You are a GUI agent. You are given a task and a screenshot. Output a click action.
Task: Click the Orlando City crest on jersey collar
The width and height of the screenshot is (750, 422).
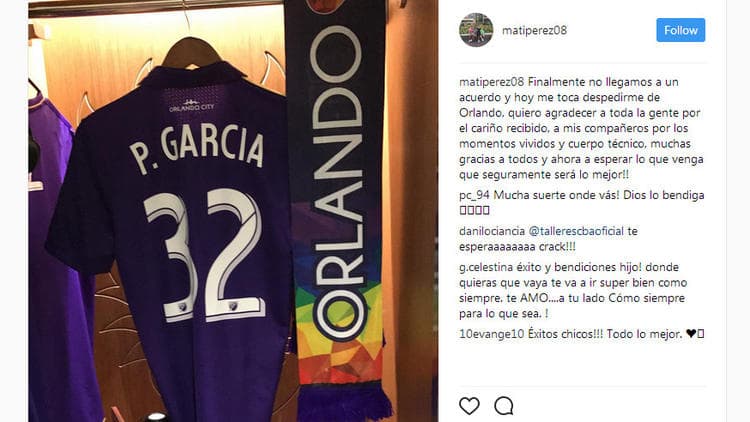click(x=191, y=105)
